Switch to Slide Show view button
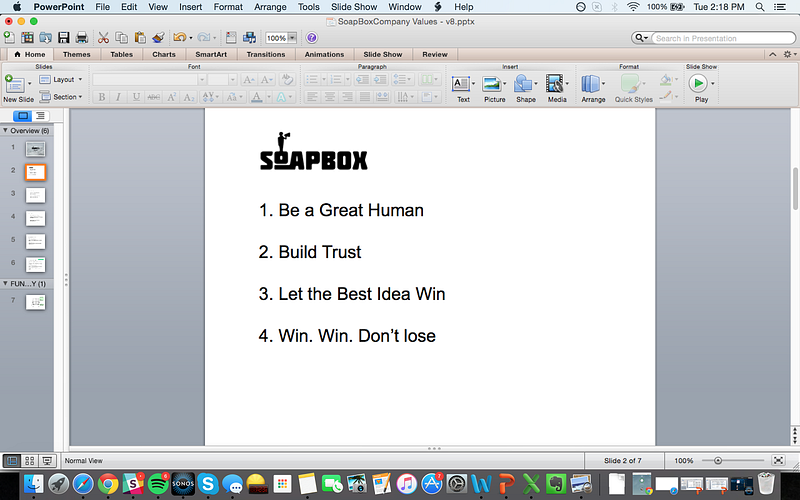Screen dimensions: 800x500 [47, 461]
